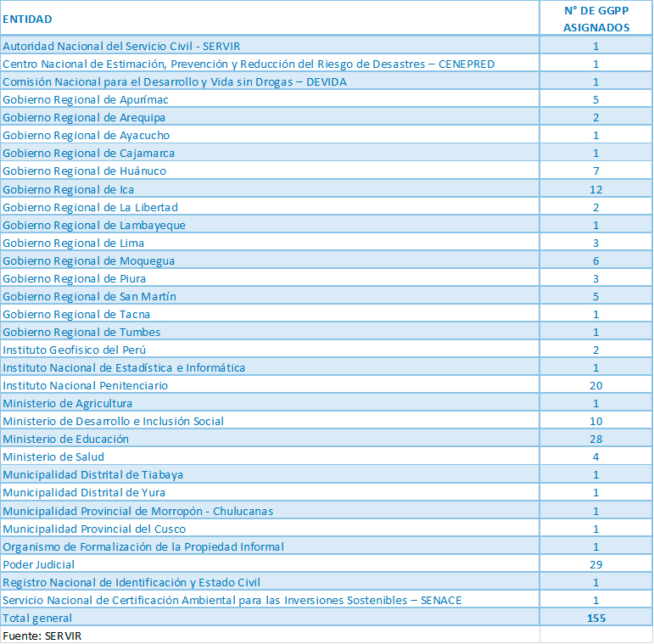Screen dimensions: 654x644
Task: Click value 3 in the Piura row
Action: point(596,279)
